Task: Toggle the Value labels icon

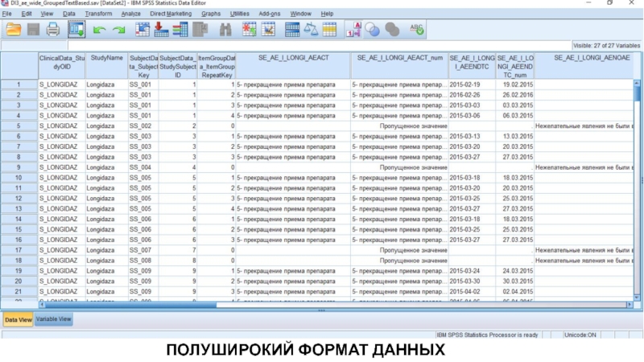Action: point(353,30)
